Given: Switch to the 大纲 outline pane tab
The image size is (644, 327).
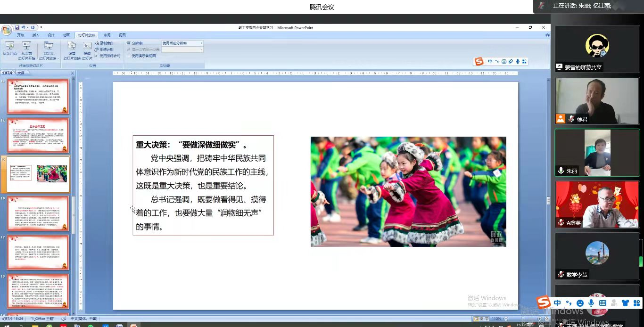Looking at the screenshot, I should [21, 73].
